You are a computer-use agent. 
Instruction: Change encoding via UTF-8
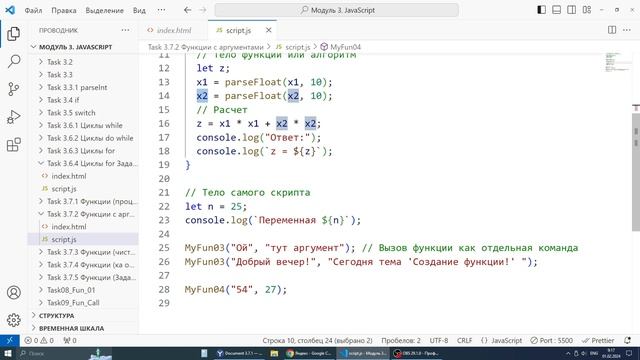coord(439,340)
